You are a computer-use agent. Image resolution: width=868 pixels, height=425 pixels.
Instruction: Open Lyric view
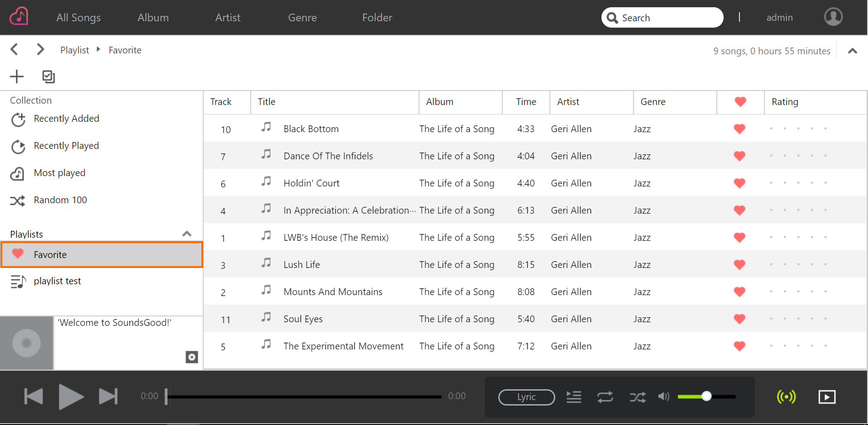(526, 397)
